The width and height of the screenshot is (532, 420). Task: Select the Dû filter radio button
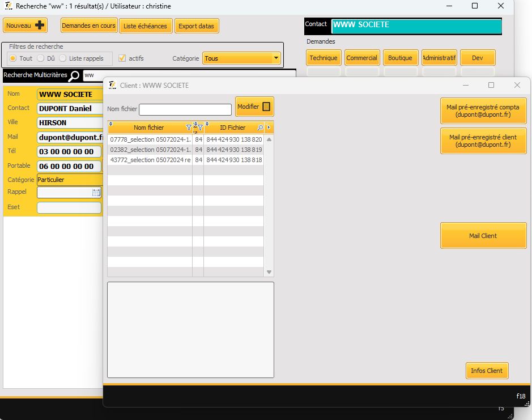coord(40,58)
